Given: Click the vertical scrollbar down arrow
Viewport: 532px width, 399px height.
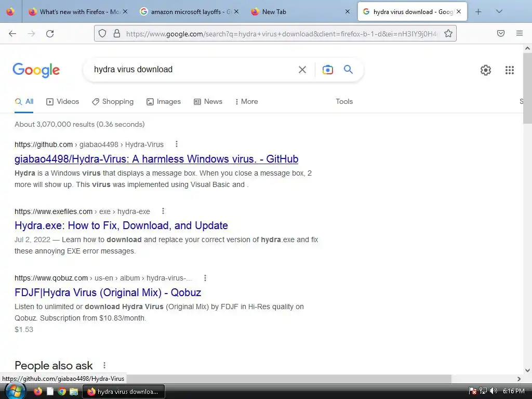Looking at the screenshot, I should [527, 370].
